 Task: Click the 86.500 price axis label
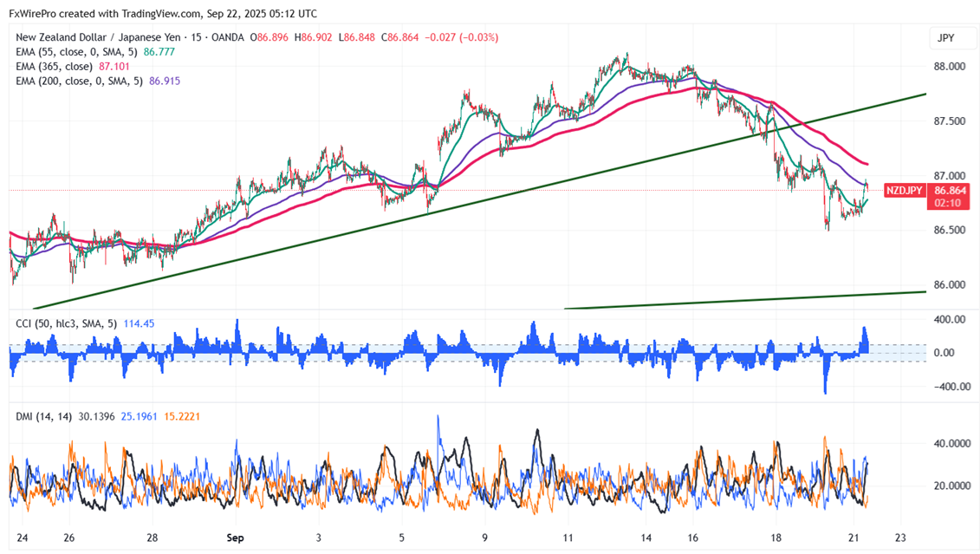(949, 230)
